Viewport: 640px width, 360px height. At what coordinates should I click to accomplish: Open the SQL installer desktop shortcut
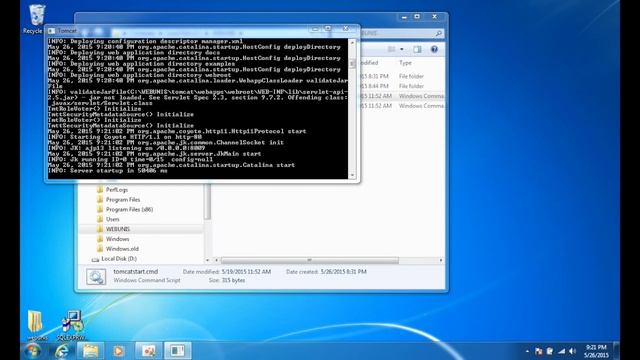[x=72, y=322]
